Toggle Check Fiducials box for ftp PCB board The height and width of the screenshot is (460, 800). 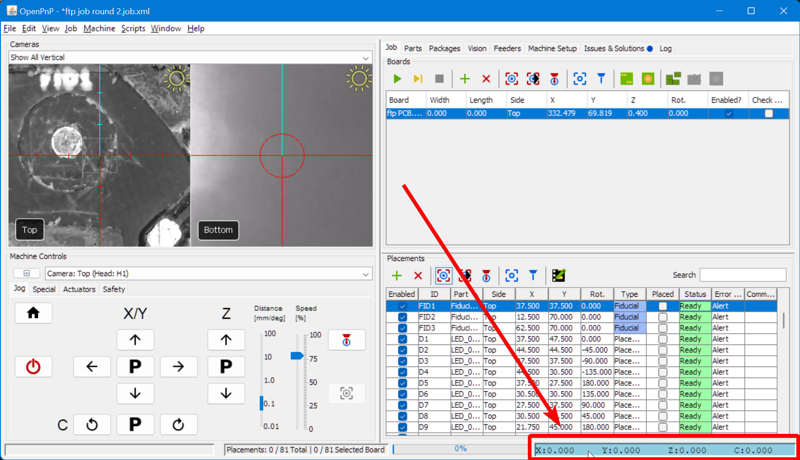pos(768,114)
